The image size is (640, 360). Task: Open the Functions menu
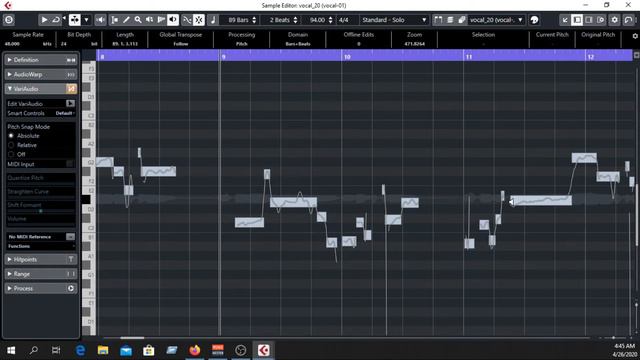(40, 246)
